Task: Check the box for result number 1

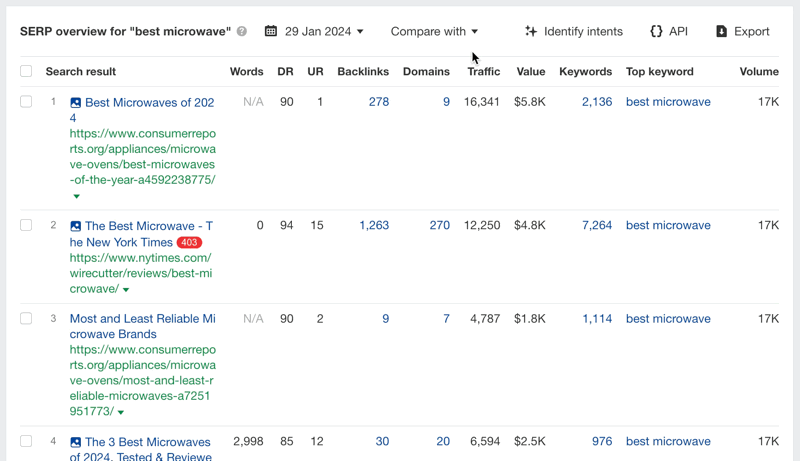Action: point(26,102)
